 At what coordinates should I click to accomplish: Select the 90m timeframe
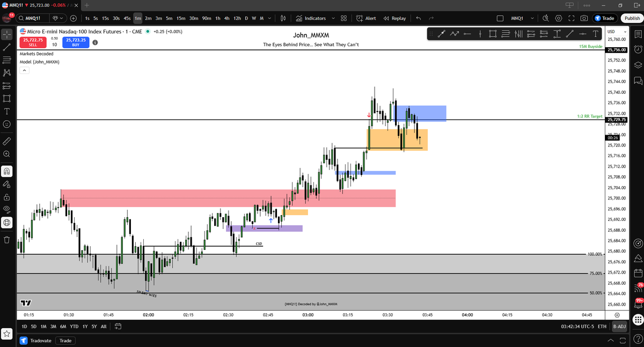[207, 18]
